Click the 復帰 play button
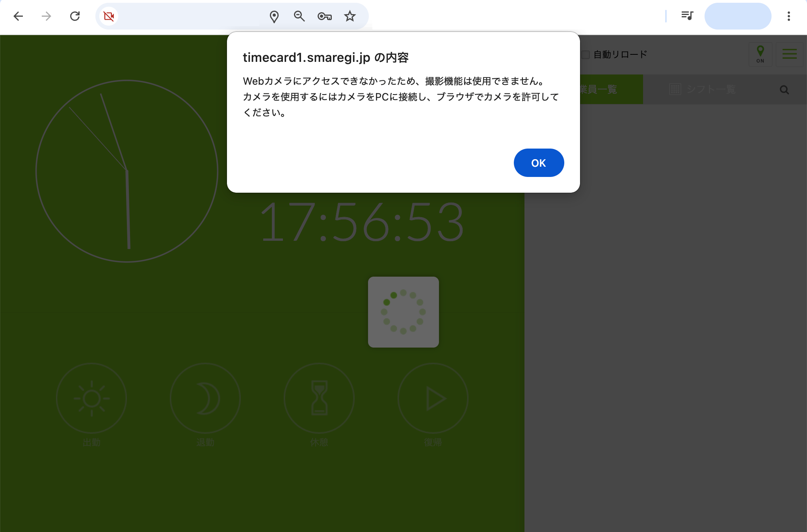The width and height of the screenshot is (807, 532). tap(433, 398)
